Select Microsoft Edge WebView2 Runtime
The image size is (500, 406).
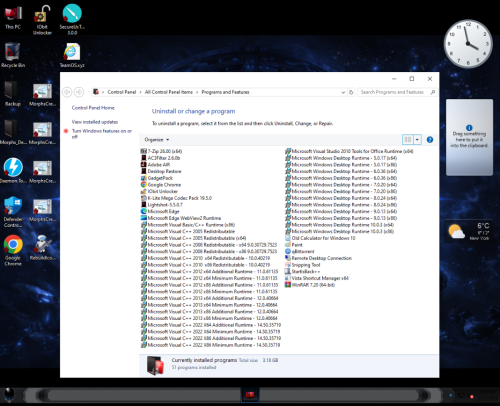[181, 218]
